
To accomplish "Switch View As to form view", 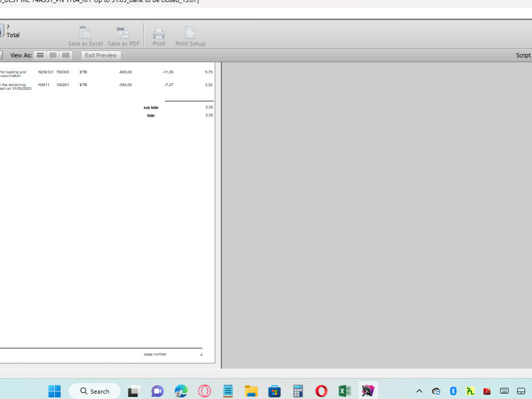I will 40,55.
